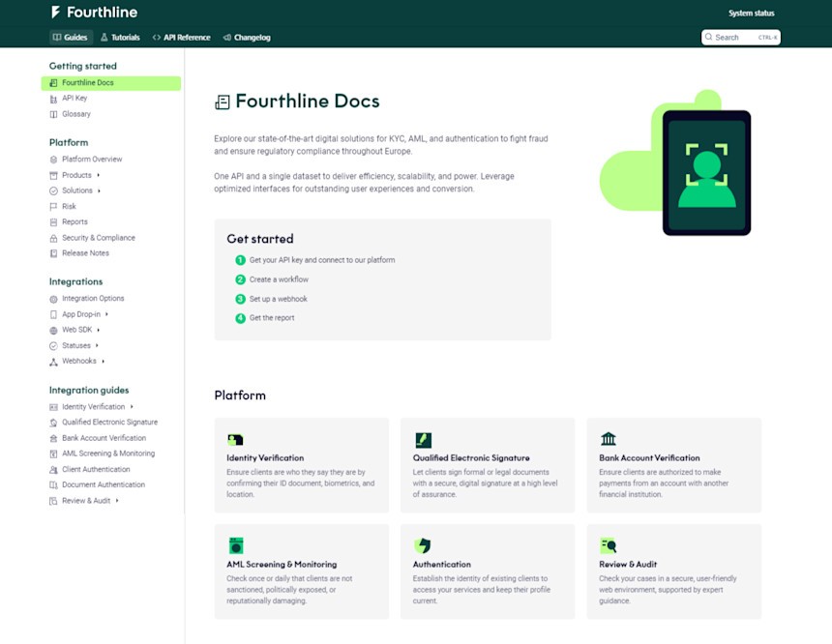Open Reports sidebar entry
This screenshot has height=644, width=832.
[74, 221]
